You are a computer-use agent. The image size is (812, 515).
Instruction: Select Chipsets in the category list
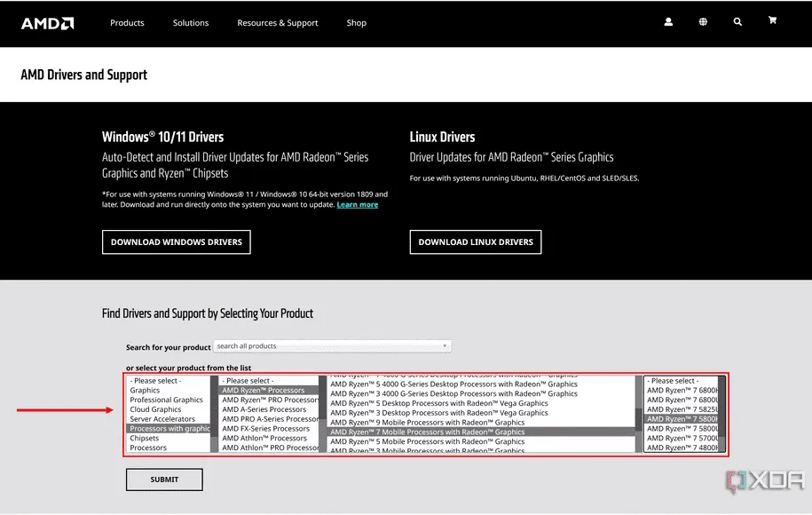(145, 439)
